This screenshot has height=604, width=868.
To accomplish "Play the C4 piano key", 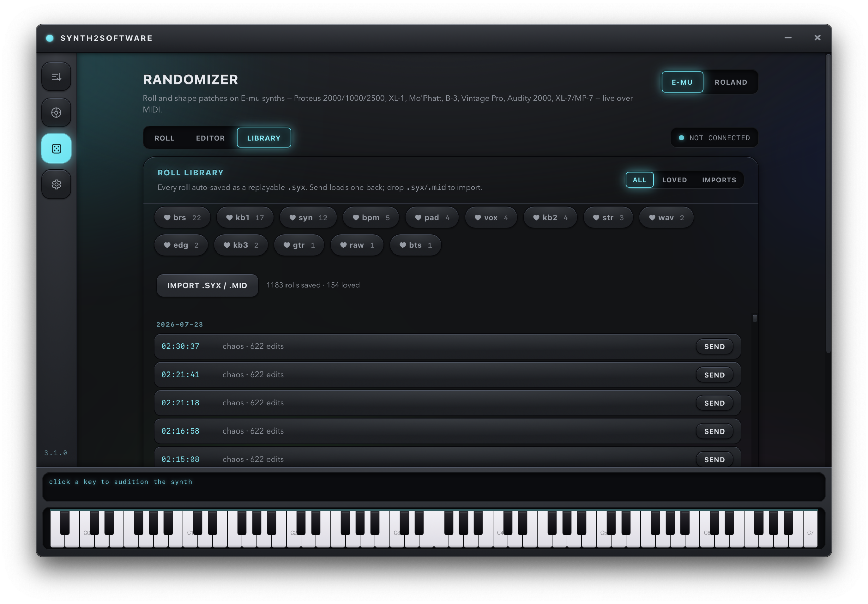I will [500, 529].
